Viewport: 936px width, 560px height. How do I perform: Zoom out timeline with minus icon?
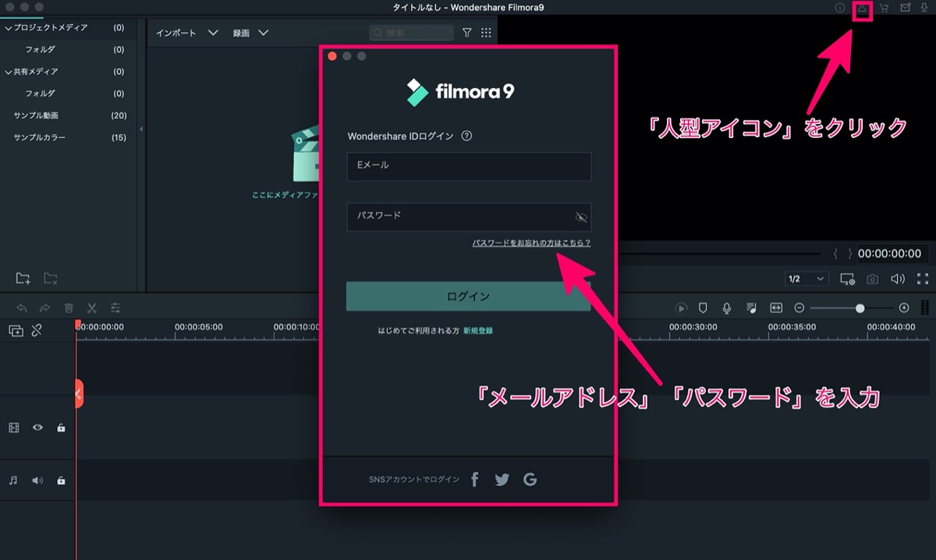tap(799, 308)
